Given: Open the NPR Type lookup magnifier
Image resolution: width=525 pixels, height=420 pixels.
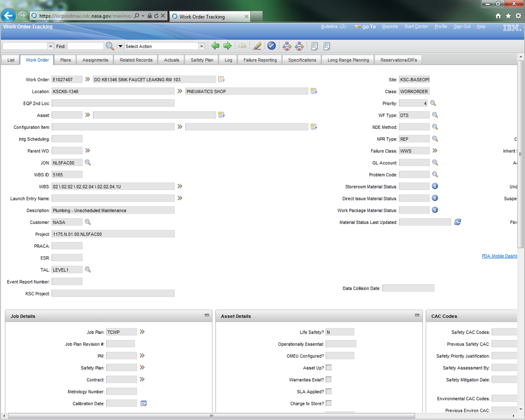Looking at the screenshot, I should [x=435, y=139].
